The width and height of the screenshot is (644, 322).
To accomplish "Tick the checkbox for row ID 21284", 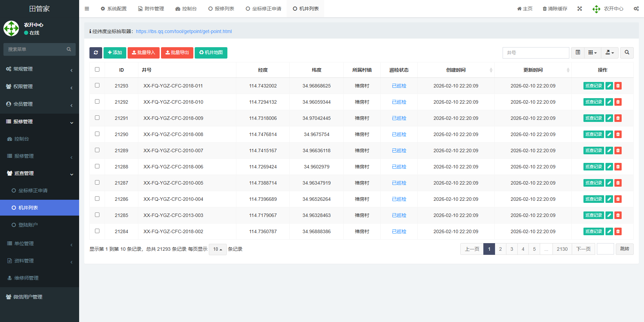I will point(97,231).
